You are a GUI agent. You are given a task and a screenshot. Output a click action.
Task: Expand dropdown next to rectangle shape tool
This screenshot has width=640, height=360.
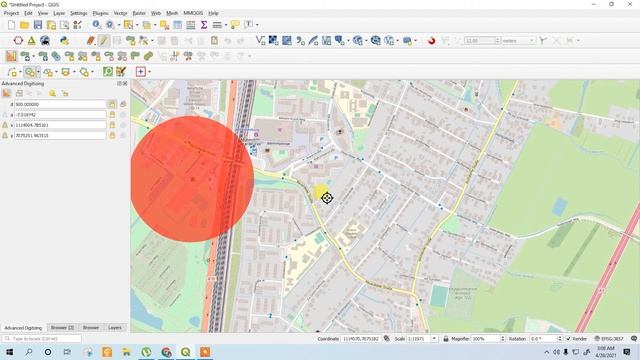tap(74, 72)
